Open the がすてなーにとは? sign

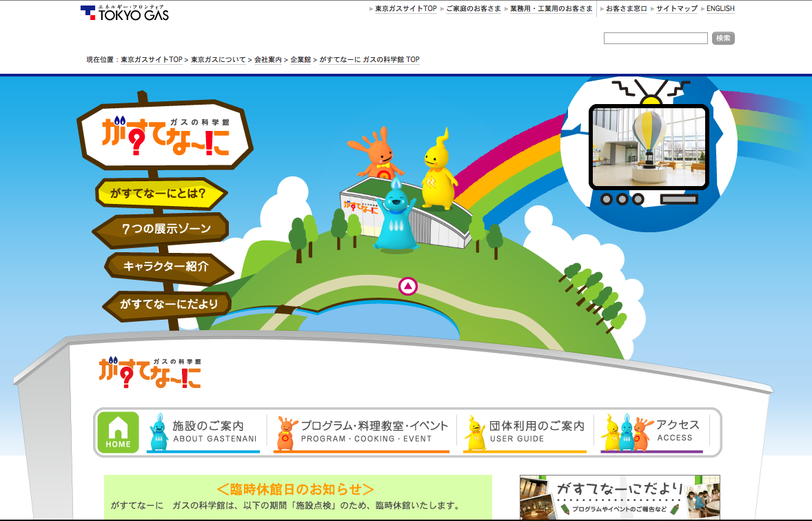point(161,194)
